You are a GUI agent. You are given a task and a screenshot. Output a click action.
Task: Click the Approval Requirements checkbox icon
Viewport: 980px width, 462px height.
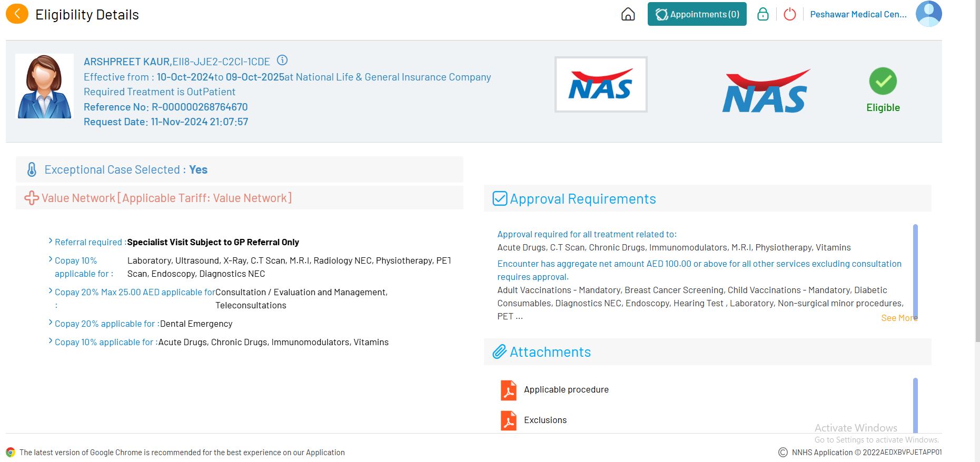[x=500, y=198]
